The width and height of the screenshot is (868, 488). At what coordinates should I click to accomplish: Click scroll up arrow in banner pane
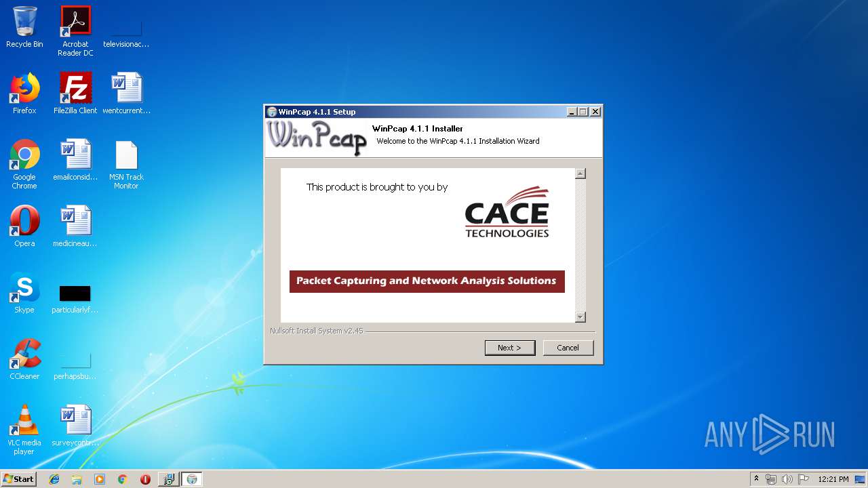(x=580, y=174)
